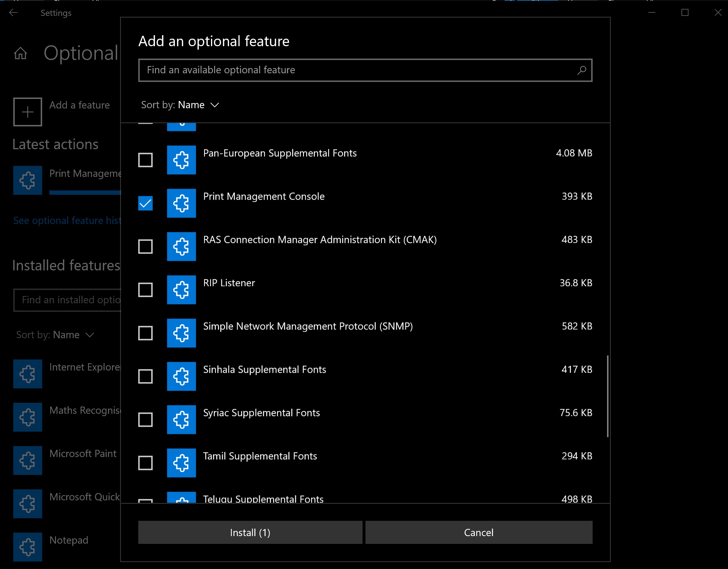Check the Pan-European Supplemental Fonts checkbox
This screenshot has height=569, width=728.
pyautogui.click(x=145, y=160)
